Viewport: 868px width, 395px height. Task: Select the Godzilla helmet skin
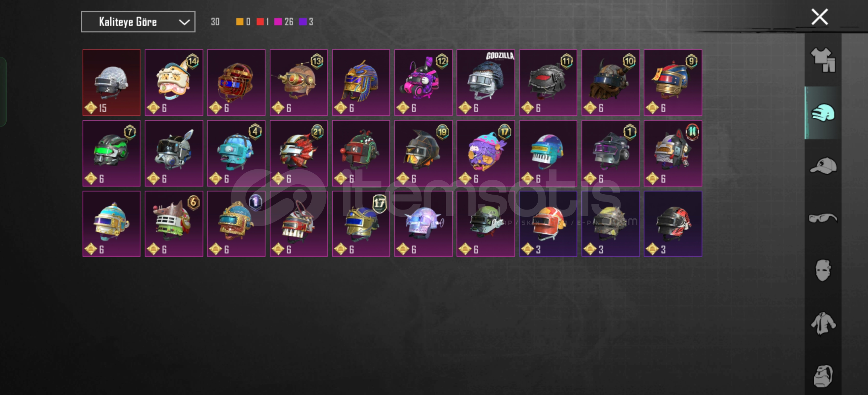pyautogui.click(x=486, y=83)
